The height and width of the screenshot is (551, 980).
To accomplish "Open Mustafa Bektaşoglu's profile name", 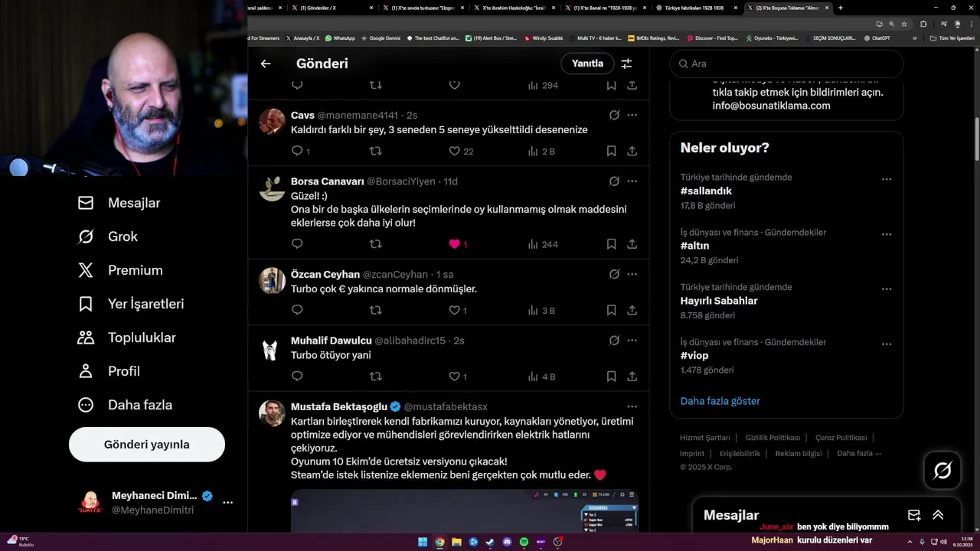I will (339, 406).
